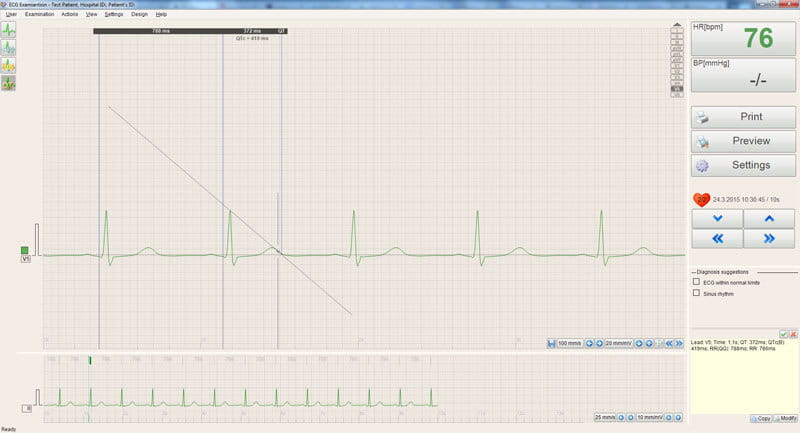Viewport: 800px width, 433px height.
Task: Open the Examination menu
Action: click(x=40, y=15)
